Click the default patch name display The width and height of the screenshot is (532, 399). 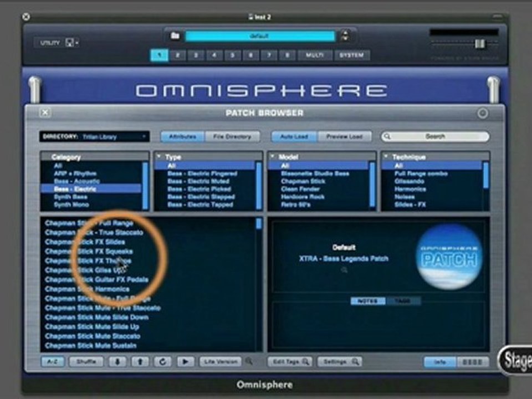[259, 36]
